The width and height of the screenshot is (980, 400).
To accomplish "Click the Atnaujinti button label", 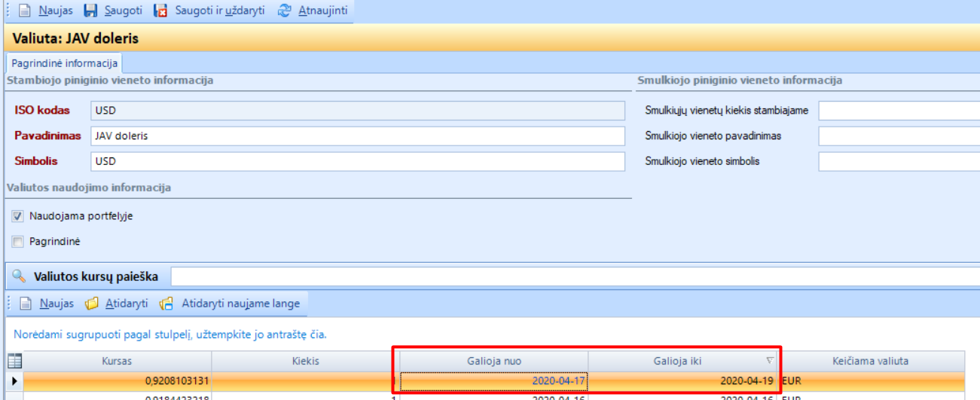I will coord(322,11).
